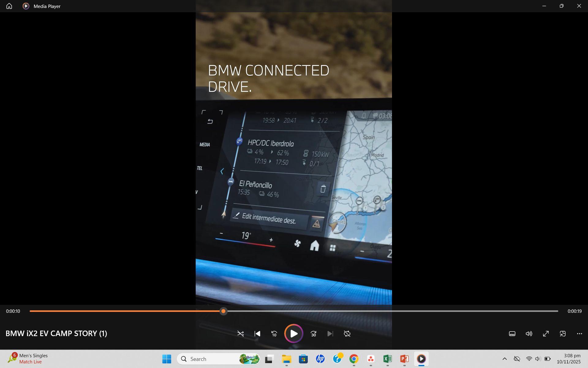The width and height of the screenshot is (588, 368).
Task: Click seek bar near the end
Action: pyautogui.click(x=548, y=311)
